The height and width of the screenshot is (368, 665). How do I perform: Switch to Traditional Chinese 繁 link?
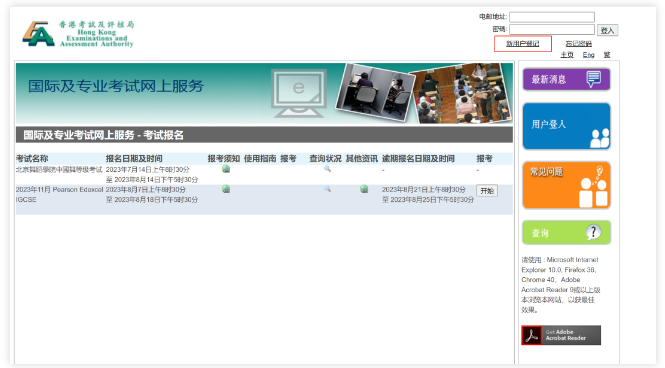607,55
